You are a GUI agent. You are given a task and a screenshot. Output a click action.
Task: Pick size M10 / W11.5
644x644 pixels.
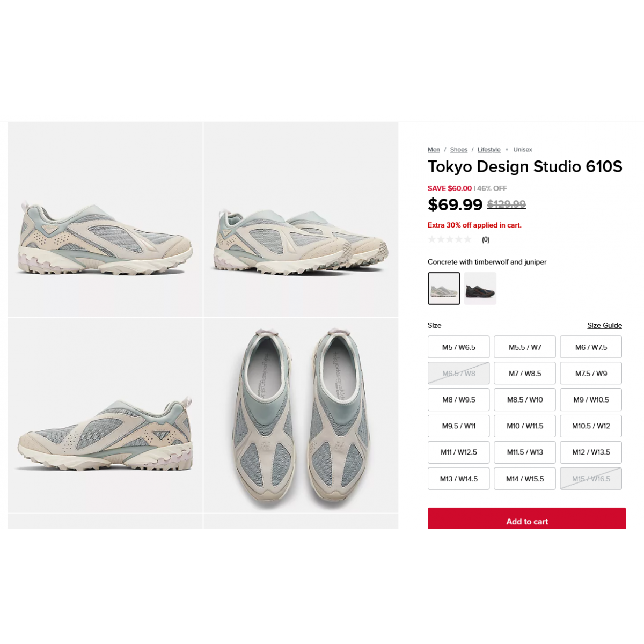coord(525,426)
